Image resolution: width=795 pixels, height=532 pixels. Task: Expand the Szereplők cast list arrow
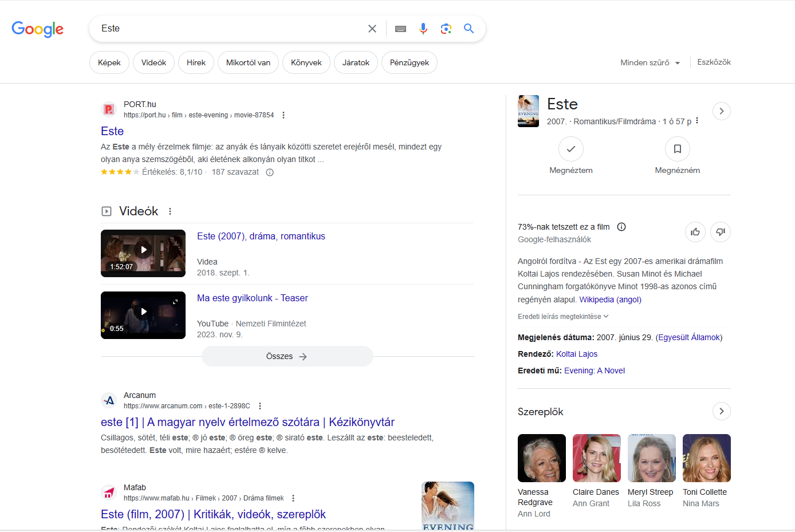pos(722,411)
